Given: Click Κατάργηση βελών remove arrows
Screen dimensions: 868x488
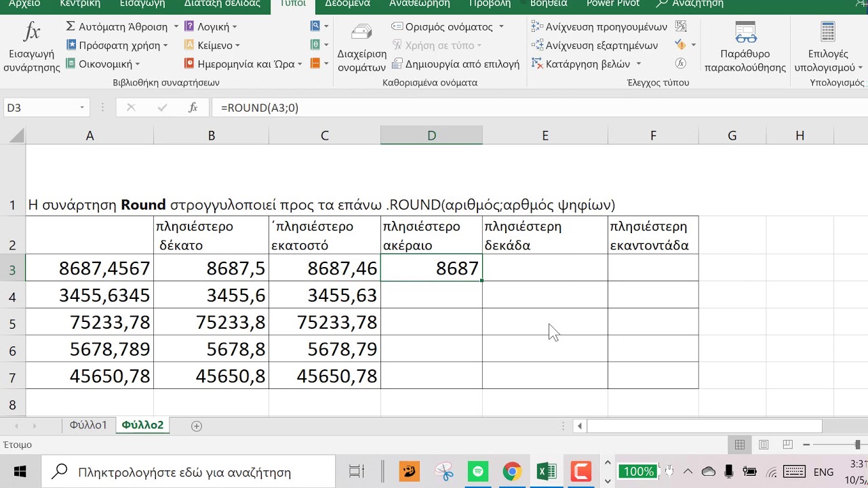Looking at the screenshot, I should 581,64.
